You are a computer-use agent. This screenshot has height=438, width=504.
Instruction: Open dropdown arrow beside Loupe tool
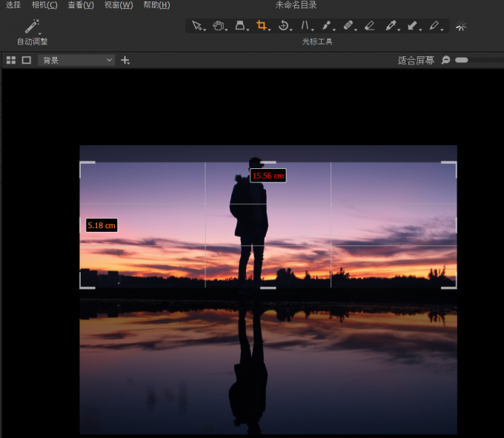[x=248, y=30]
